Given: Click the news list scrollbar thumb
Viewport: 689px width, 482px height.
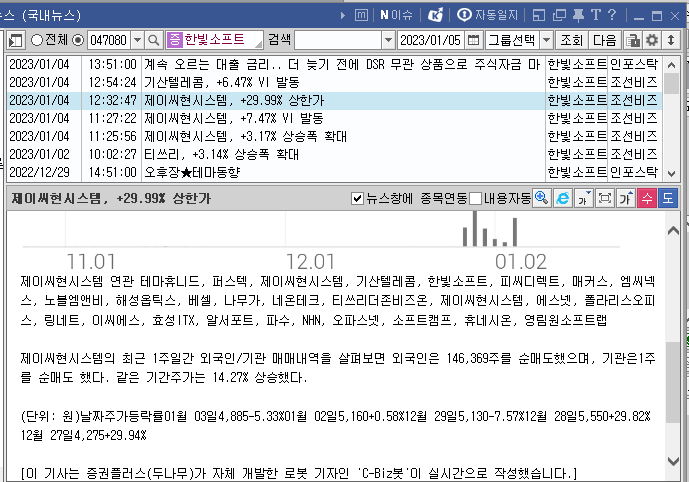Looking at the screenshot, I should [x=671, y=83].
